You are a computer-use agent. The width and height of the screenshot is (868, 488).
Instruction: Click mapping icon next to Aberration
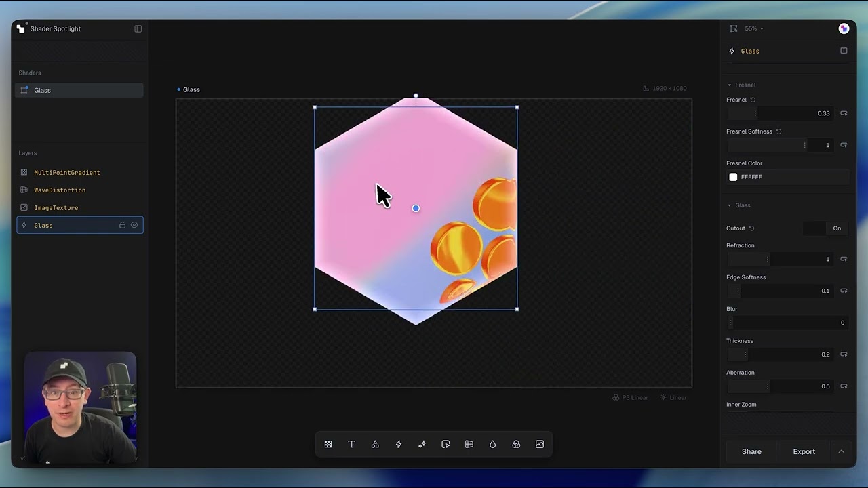pos(844,386)
